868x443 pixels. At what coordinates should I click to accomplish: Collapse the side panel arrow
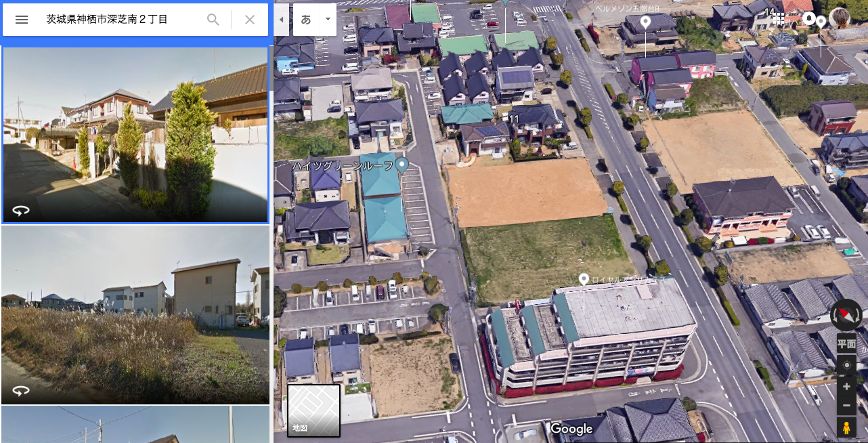pos(282,20)
